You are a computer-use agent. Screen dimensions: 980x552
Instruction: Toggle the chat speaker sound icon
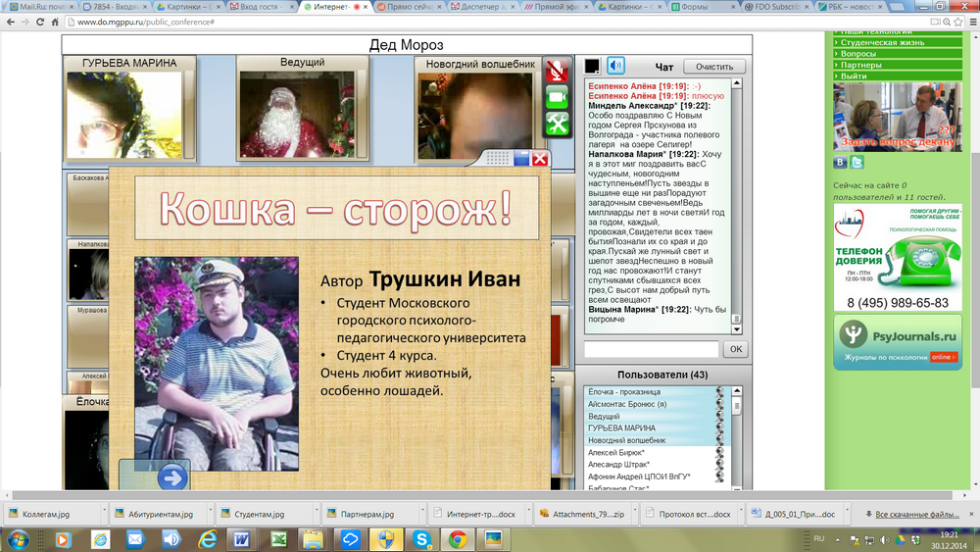(615, 66)
